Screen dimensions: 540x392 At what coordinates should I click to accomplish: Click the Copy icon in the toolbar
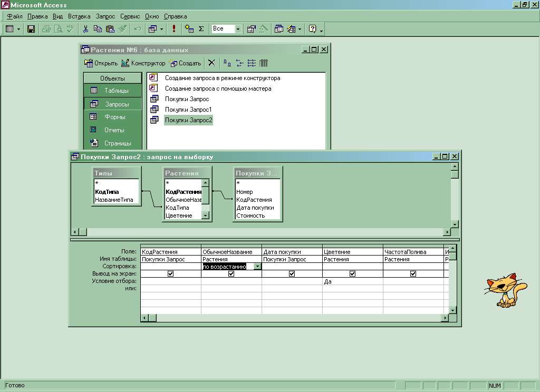tap(98, 29)
